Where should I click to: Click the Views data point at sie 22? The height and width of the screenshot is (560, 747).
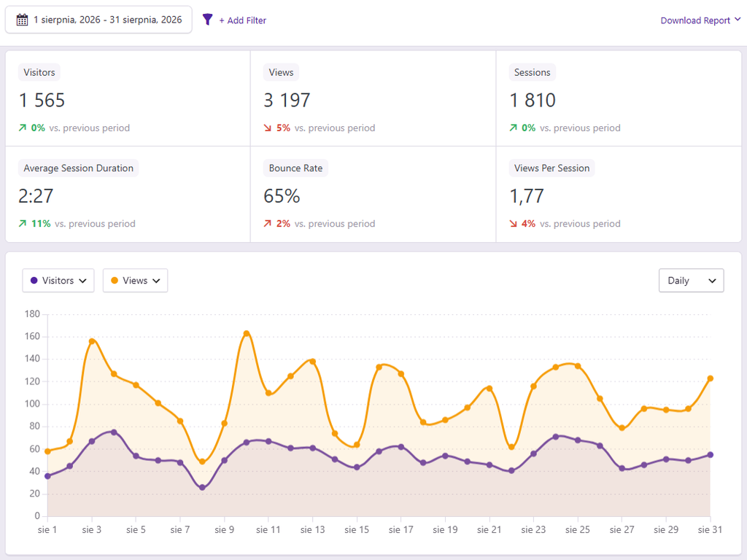click(511, 447)
